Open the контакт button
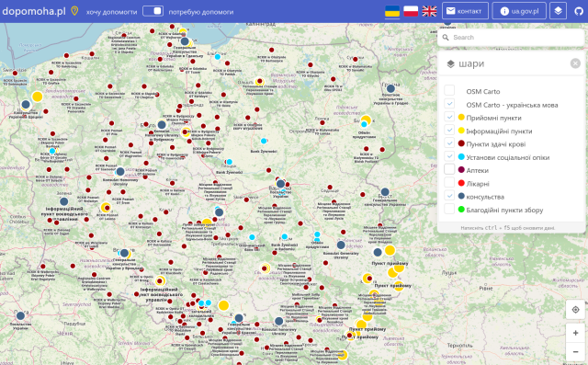This screenshot has height=365, width=588. [465, 11]
